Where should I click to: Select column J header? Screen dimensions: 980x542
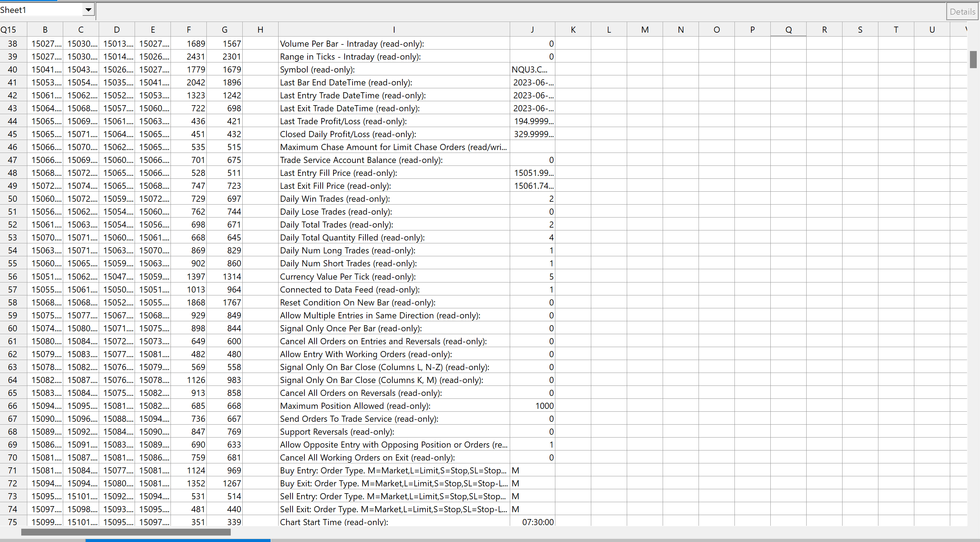532,30
